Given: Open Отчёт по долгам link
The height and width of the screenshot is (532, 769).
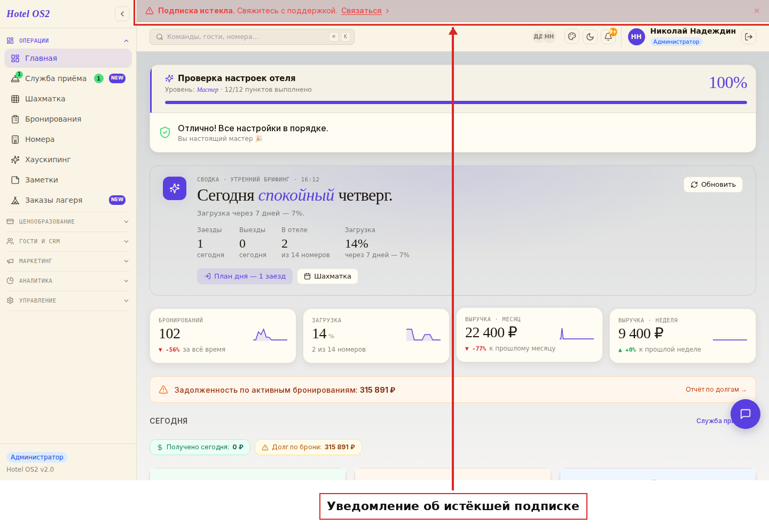Looking at the screenshot, I should pyautogui.click(x=716, y=390).
